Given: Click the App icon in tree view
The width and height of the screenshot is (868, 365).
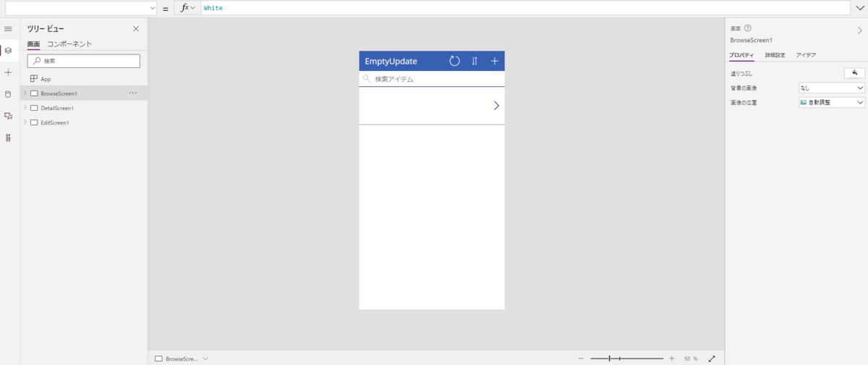Looking at the screenshot, I should (34, 79).
